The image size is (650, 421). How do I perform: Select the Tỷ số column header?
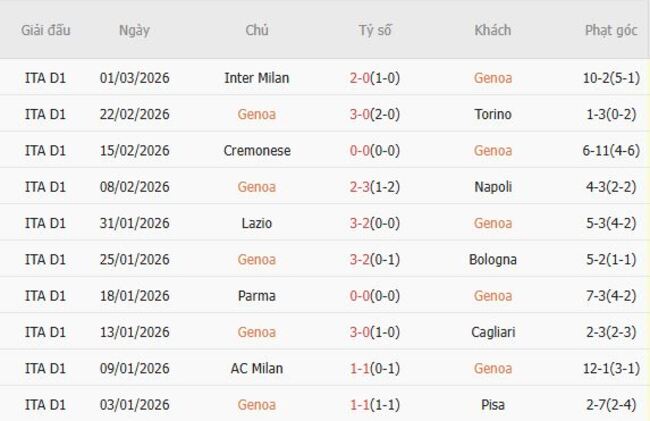(375, 30)
